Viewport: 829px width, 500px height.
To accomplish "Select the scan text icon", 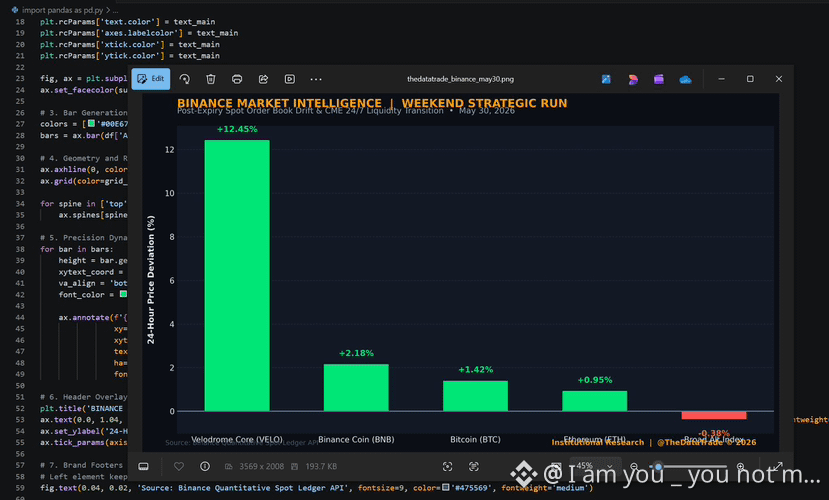I will click(474, 466).
